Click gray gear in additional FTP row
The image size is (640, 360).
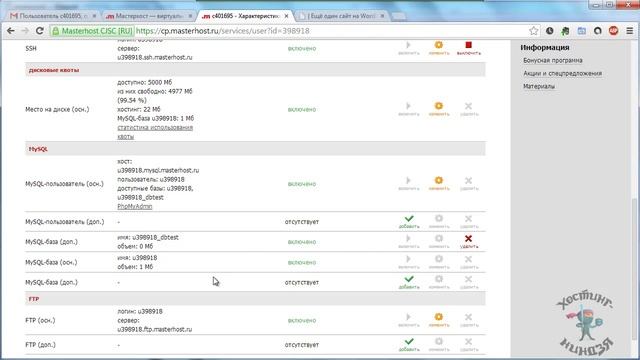click(x=438, y=341)
